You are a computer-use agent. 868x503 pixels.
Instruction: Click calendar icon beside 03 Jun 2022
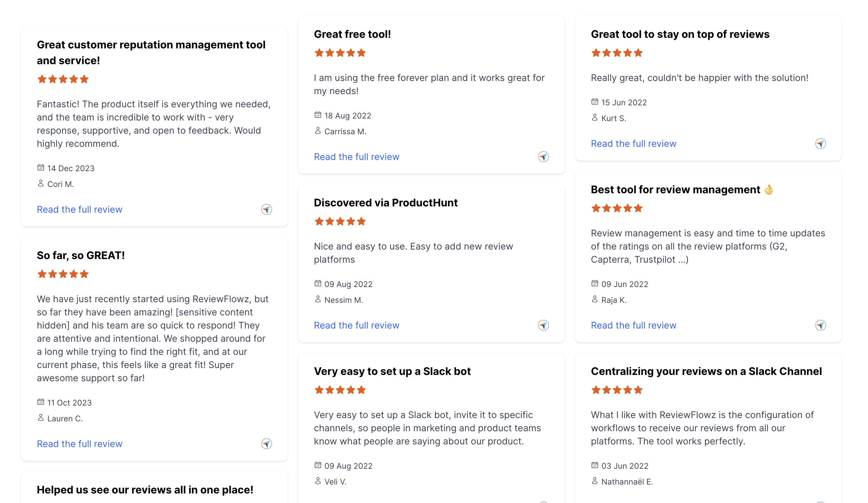(594, 465)
